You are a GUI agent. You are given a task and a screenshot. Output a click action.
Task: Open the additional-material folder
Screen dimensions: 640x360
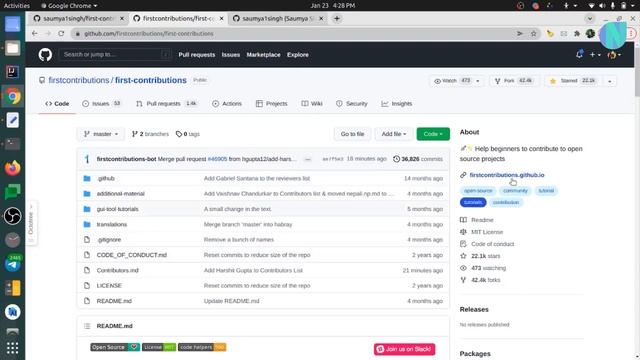coord(120,193)
